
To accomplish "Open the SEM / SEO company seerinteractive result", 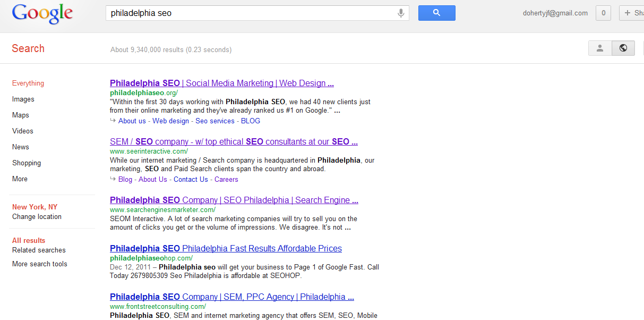I will pos(234,142).
